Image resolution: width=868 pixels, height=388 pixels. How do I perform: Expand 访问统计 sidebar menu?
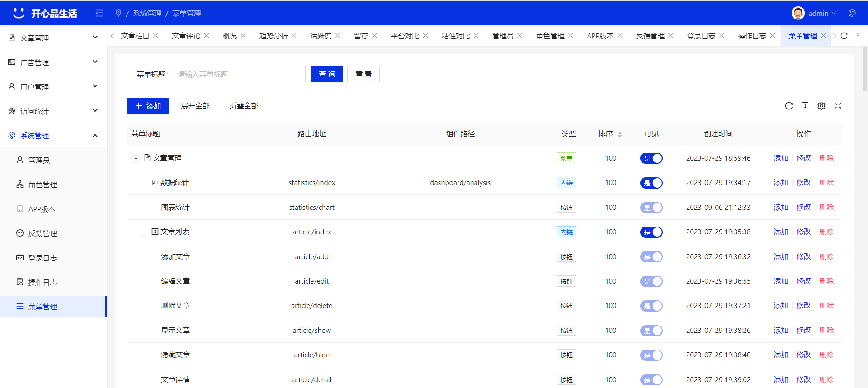coord(53,111)
